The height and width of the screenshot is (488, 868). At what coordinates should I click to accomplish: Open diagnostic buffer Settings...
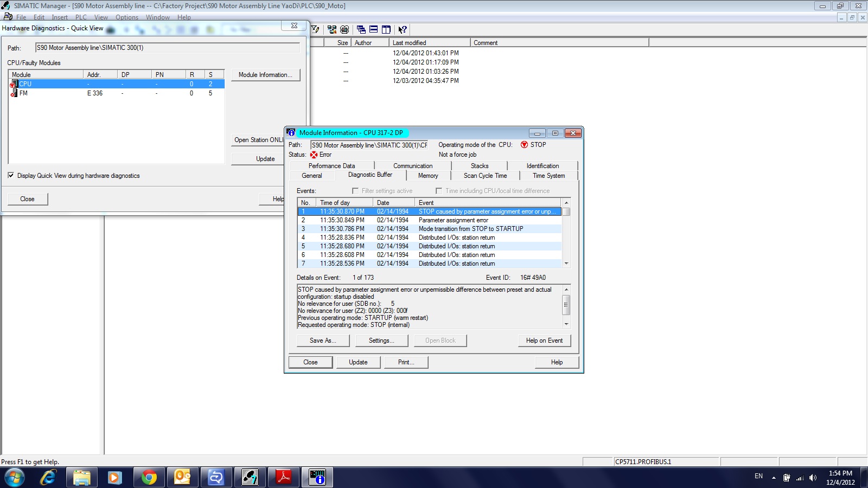(381, 341)
